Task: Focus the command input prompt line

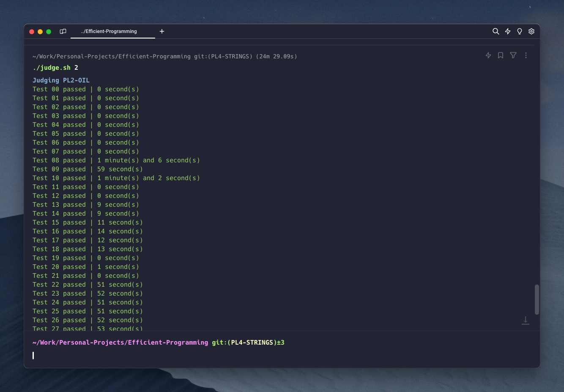Action: pyautogui.click(x=282, y=355)
